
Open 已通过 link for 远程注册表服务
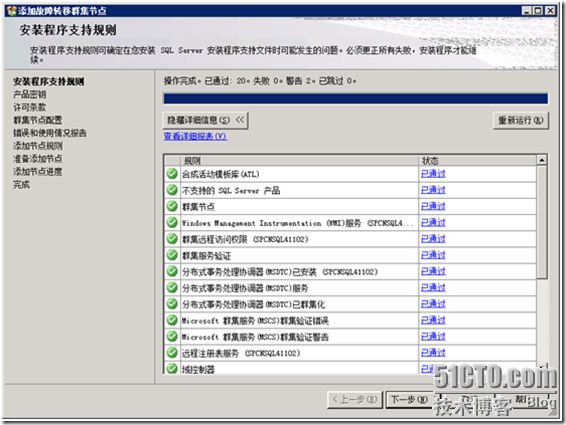(x=433, y=352)
